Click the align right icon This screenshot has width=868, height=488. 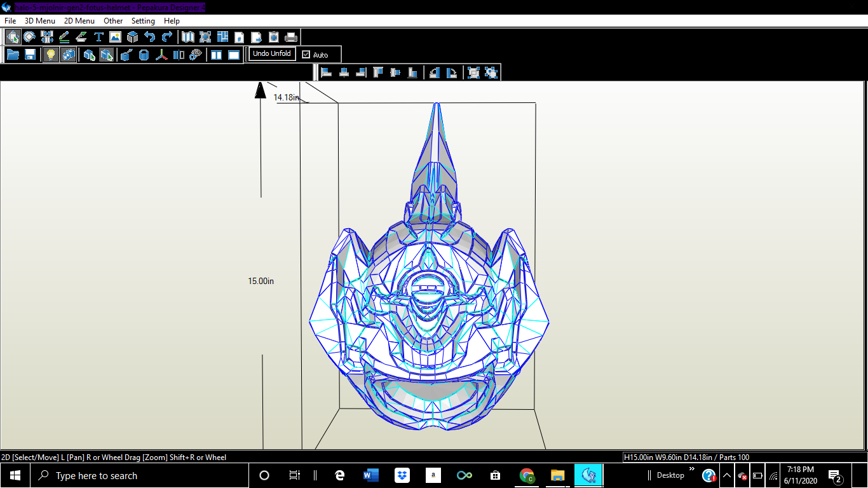(x=361, y=72)
